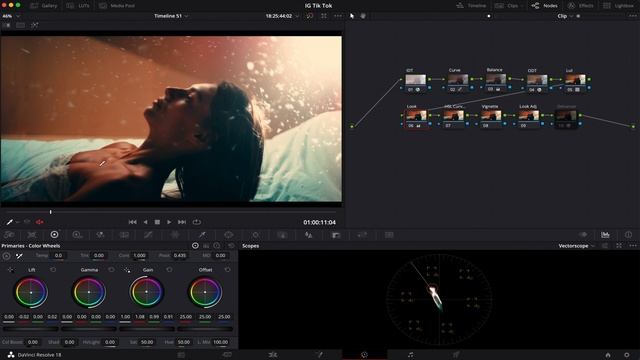Select the IDT node 01
Viewport: 640px width, 360px height.
coord(416,82)
